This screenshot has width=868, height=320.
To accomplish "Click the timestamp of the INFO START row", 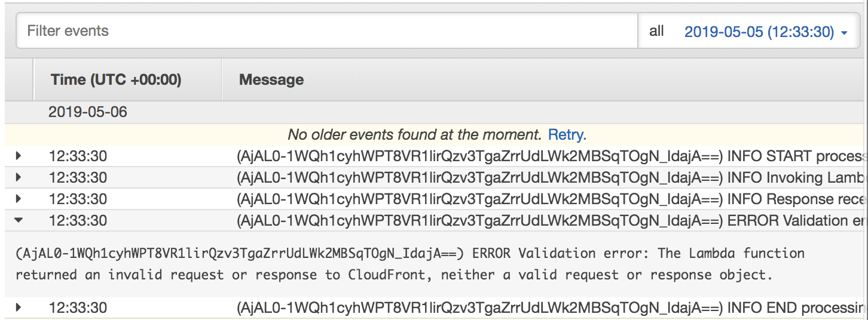I will (78, 156).
